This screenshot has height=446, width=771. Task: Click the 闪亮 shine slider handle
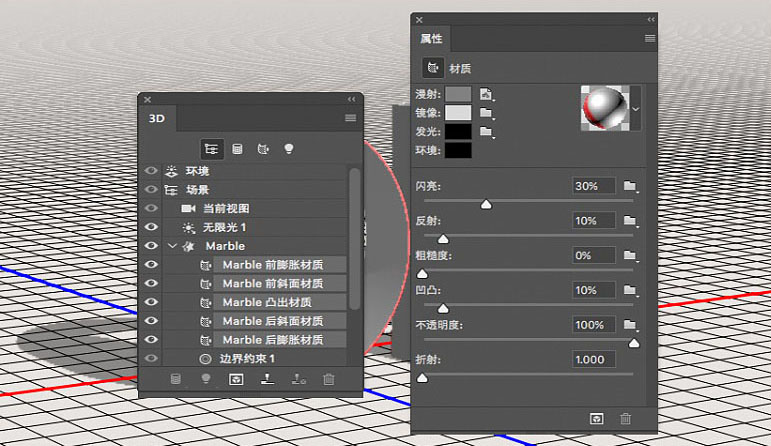coord(486,204)
